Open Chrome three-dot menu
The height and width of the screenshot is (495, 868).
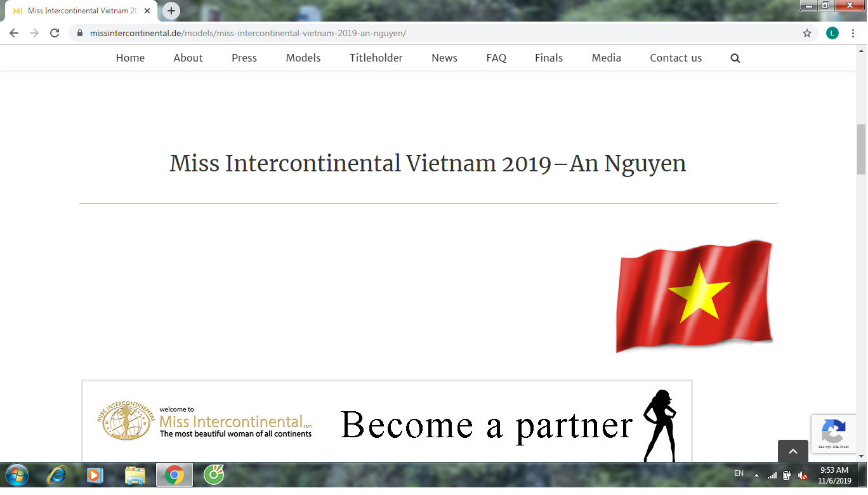853,33
